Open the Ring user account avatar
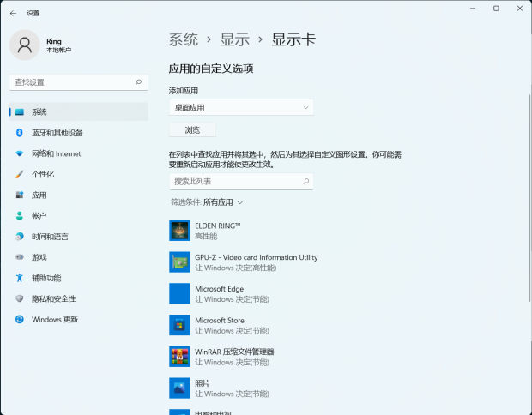This screenshot has width=532, height=415. click(x=25, y=45)
